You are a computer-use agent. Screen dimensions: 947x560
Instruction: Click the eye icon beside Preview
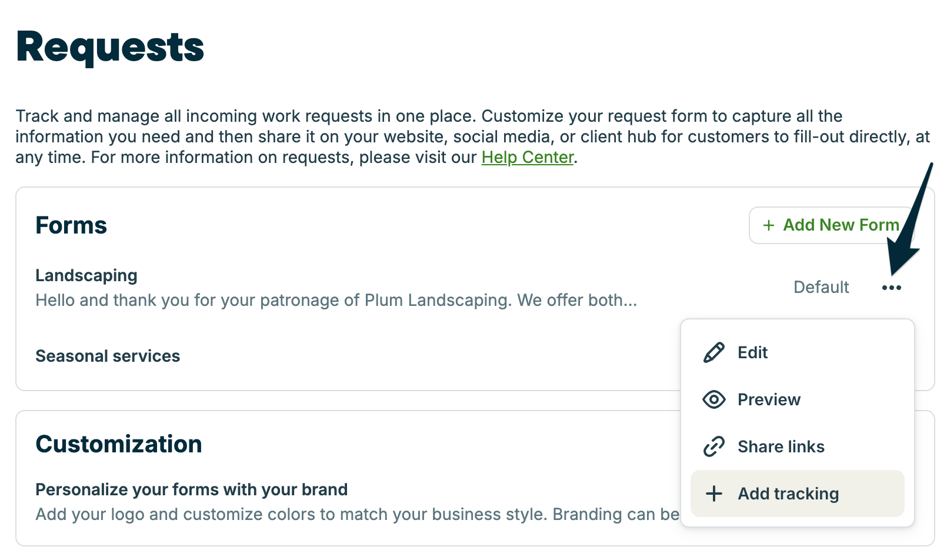pos(713,399)
